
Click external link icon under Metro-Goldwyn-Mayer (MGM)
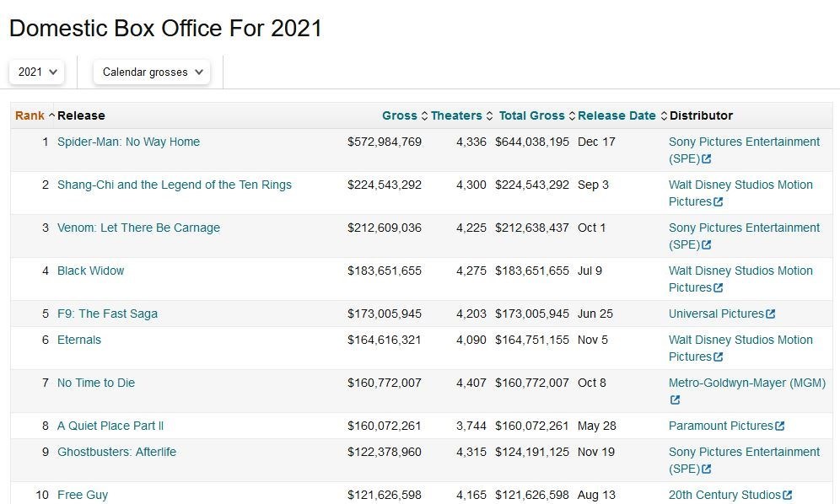coord(675,400)
